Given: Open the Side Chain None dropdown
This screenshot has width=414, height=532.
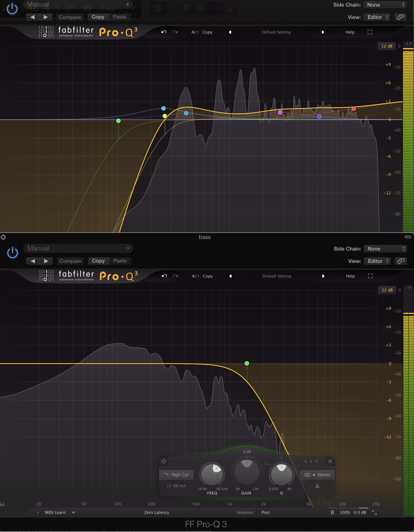Looking at the screenshot, I should pos(385,249).
